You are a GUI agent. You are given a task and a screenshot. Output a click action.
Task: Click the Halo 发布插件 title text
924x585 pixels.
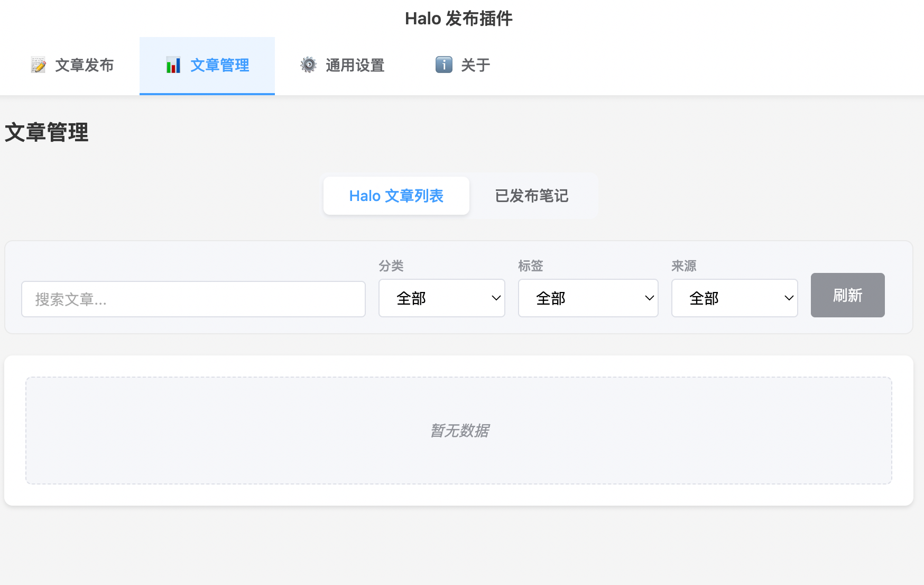(x=459, y=19)
